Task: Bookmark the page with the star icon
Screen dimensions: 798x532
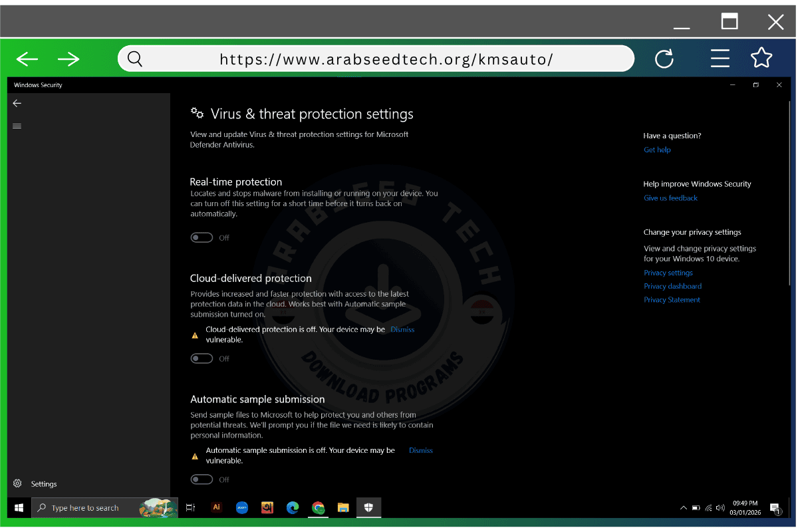Action: click(x=761, y=59)
